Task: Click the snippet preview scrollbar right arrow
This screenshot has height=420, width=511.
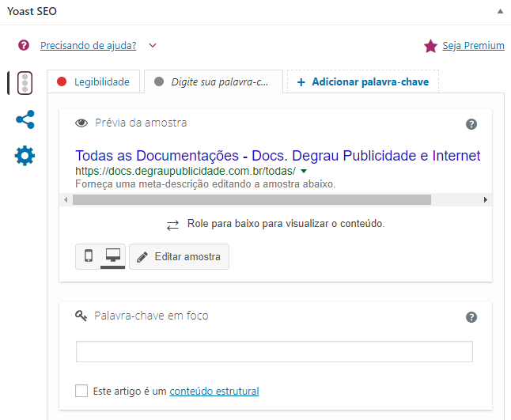Action: coord(485,200)
